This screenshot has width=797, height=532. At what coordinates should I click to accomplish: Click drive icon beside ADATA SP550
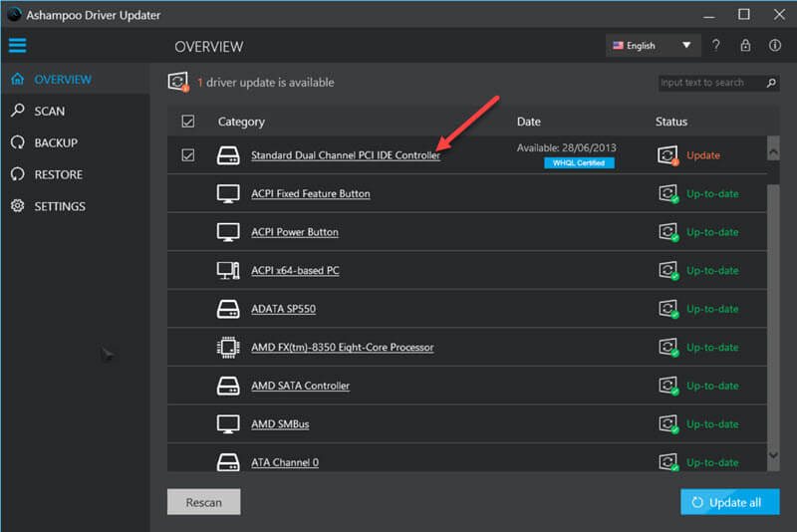[228, 309]
